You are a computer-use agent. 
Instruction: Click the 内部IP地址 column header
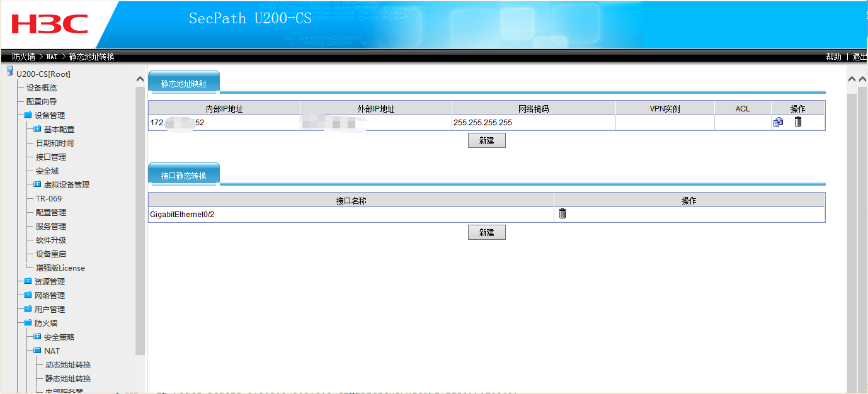224,109
